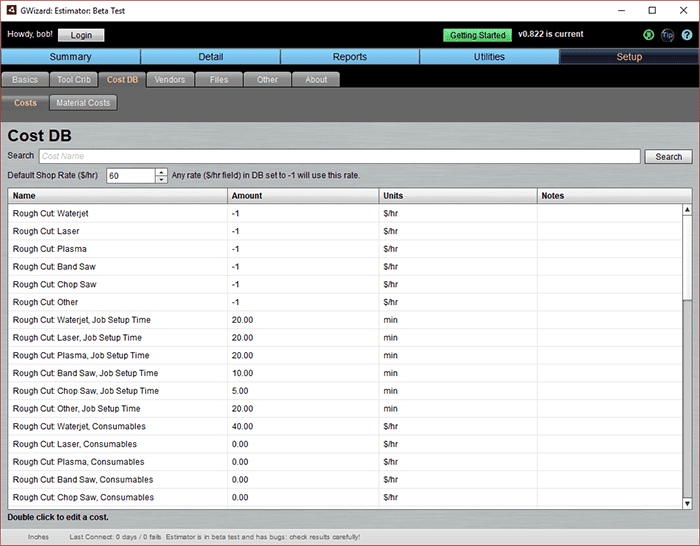Image resolution: width=700 pixels, height=546 pixels.
Task: Click the table scrollbar up arrow
Action: click(x=687, y=210)
